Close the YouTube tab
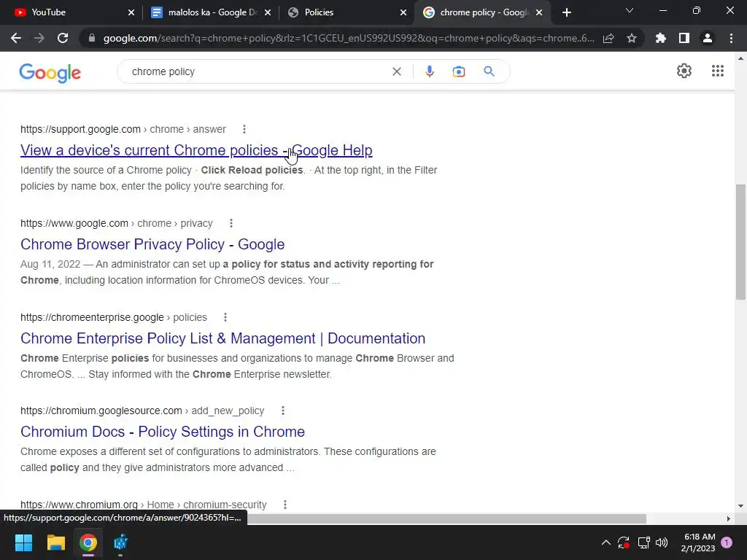 point(131,12)
